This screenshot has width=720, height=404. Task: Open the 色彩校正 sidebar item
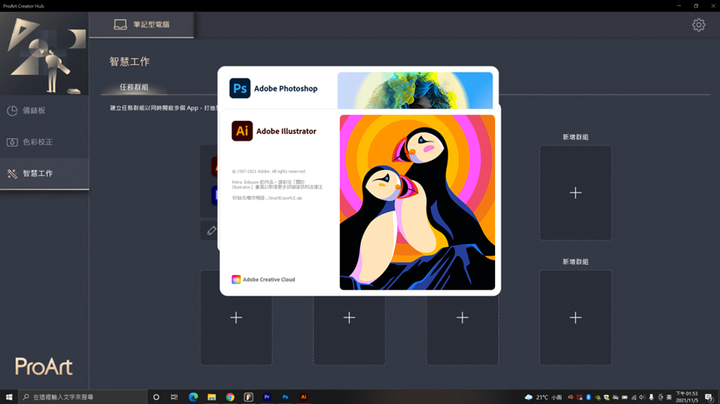coord(45,142)
